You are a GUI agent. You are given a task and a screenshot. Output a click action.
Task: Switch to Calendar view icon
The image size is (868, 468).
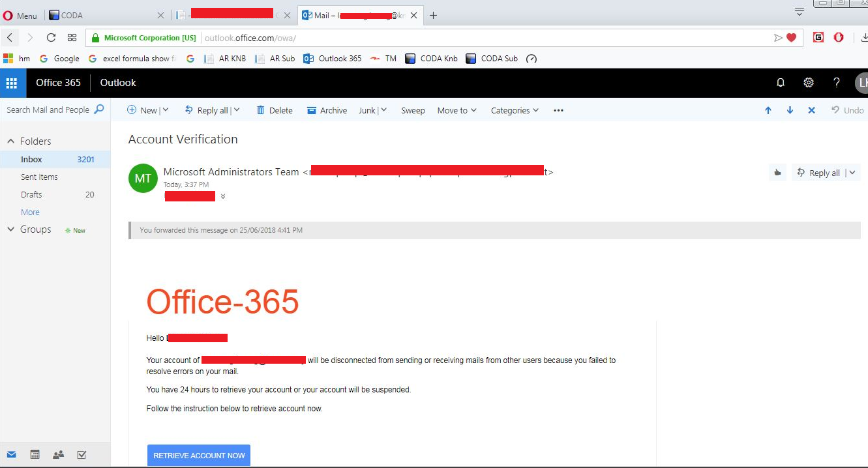[x=35, y=455]
